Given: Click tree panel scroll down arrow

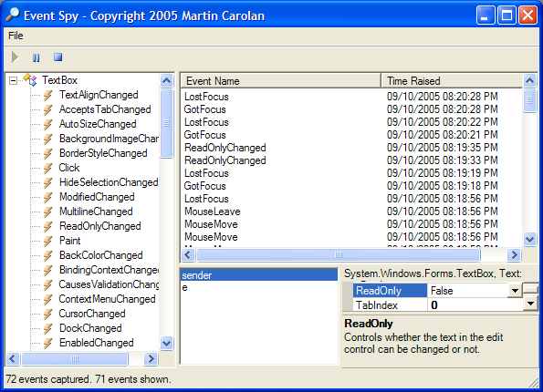Looking at the screenshot, I should point(167,343).
